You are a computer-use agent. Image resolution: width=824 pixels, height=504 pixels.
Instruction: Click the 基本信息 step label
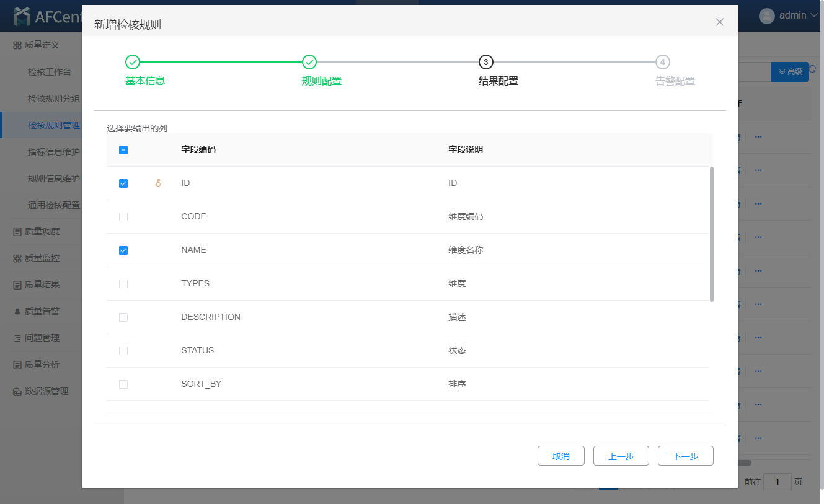click(145, 81)
